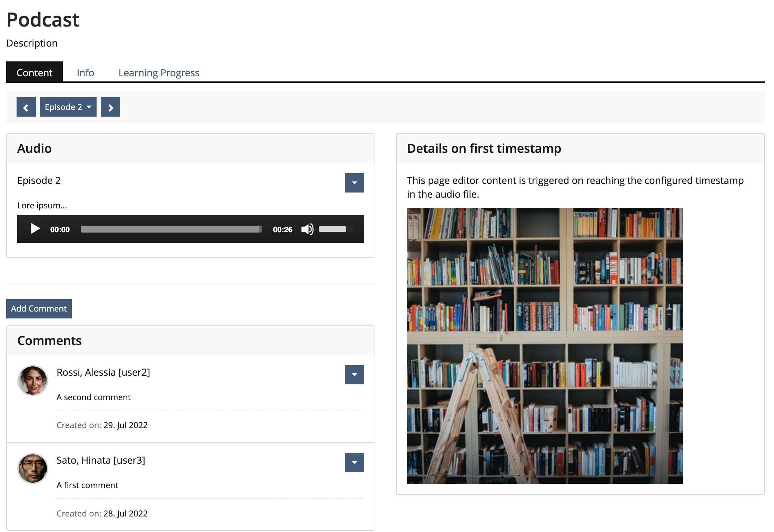Click the Add Comment button

click(39, 309)
